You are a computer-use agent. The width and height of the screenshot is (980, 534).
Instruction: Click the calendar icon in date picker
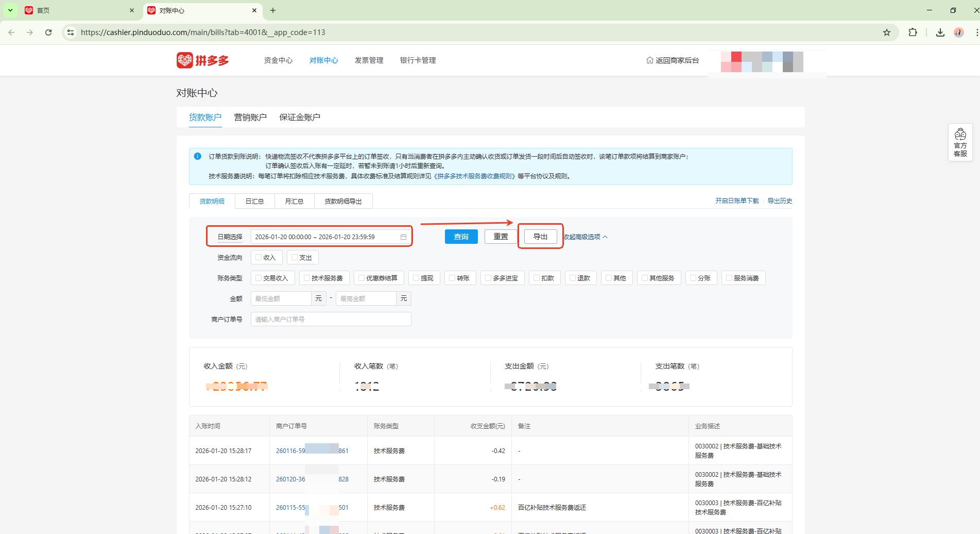point(403,237)
